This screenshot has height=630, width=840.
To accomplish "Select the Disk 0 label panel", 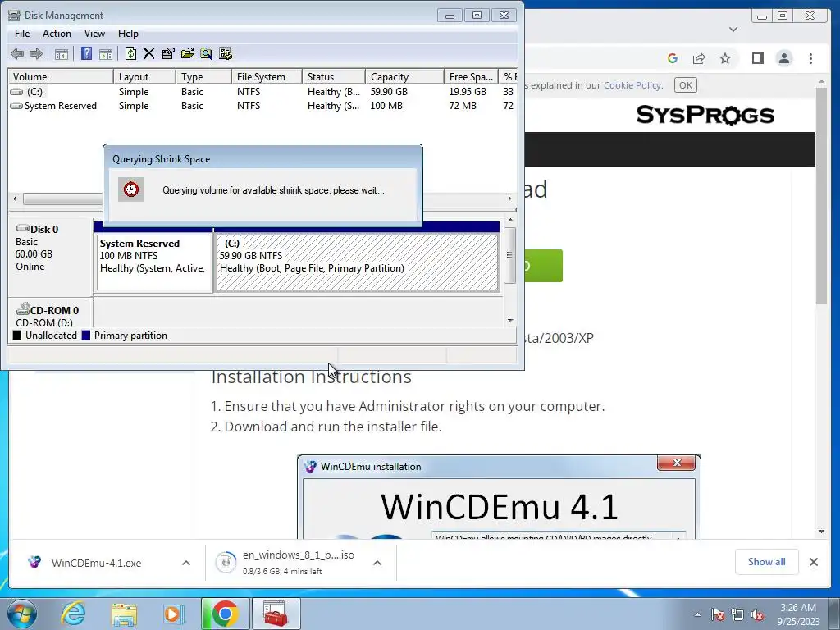I will tap(50, 256).
